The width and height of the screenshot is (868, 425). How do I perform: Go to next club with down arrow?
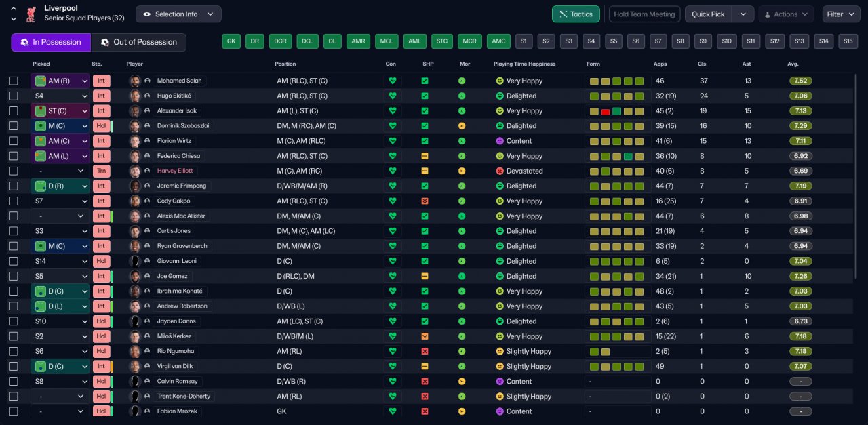14,19
